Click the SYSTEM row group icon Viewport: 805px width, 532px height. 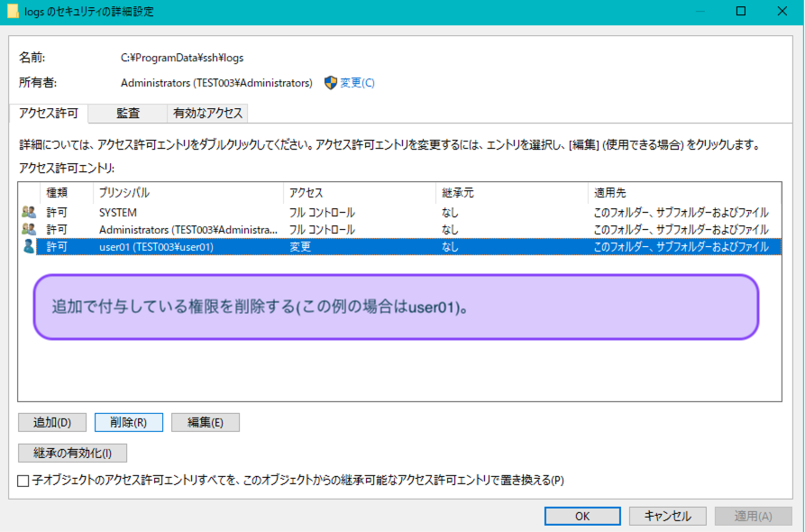pos(29,213)
